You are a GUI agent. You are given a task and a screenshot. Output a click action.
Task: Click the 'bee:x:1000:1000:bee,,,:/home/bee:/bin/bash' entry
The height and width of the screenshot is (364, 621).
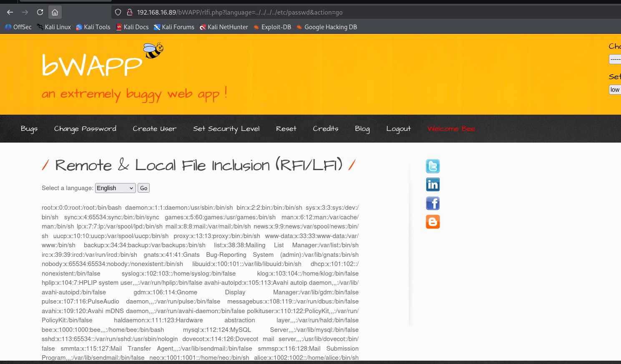tap(103, 330)
